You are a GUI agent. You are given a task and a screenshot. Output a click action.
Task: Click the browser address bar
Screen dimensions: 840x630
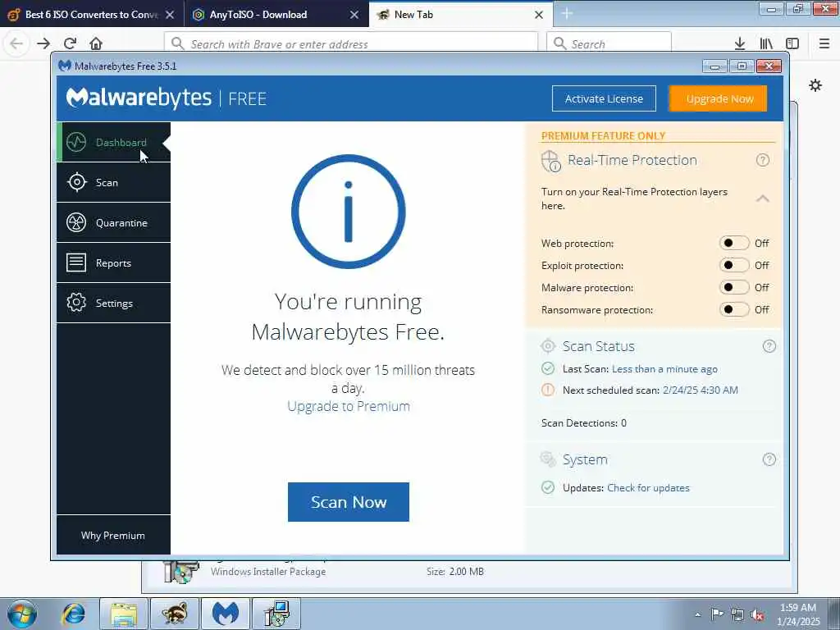(x=351, y=44)
